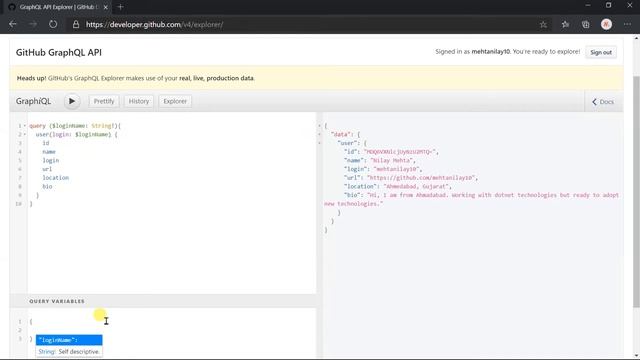The image size is (640, 360).
Task: Click username mehtanilay10 in header
Action: pyautogui.click(x=491, y=52)
